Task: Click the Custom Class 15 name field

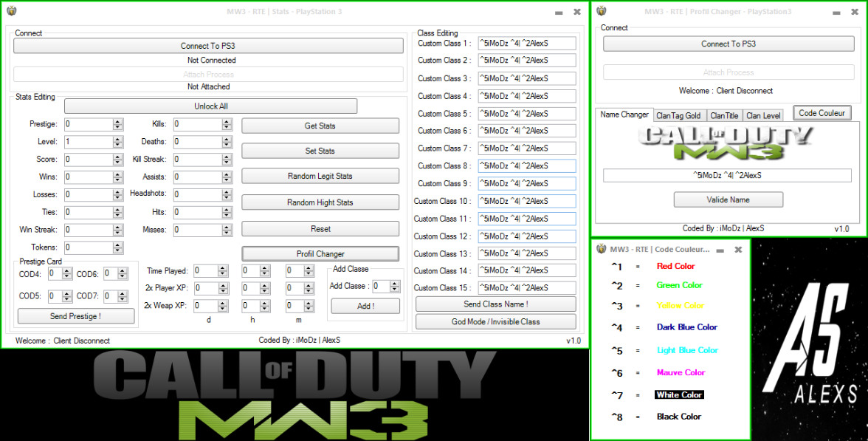Action: click(527, 288)
